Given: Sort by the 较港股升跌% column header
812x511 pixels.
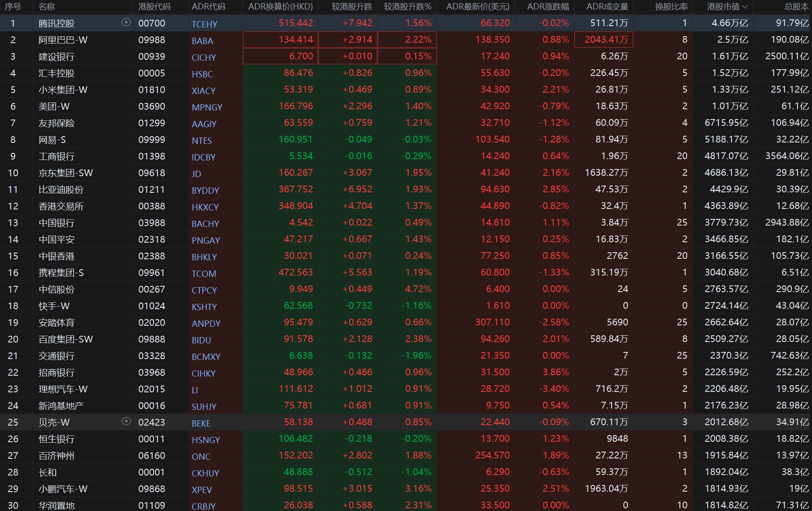Looking at the screenshot, I should (x=408, y=7).
